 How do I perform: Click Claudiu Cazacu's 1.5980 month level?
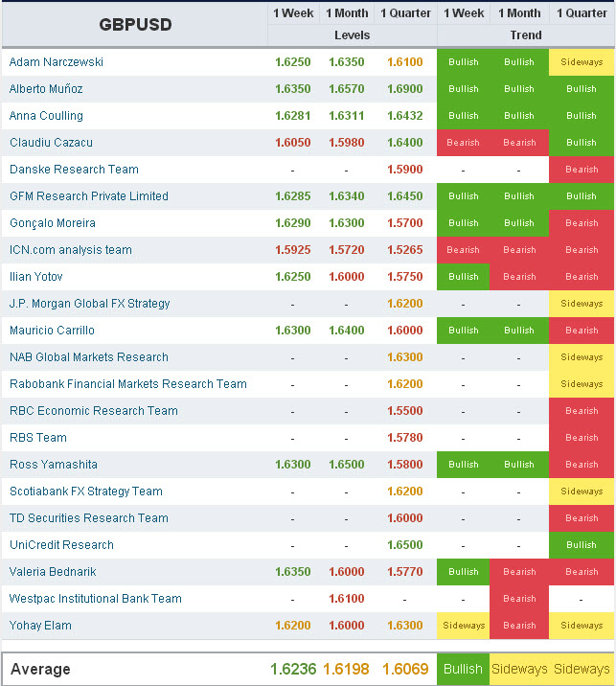pos(347,143)
